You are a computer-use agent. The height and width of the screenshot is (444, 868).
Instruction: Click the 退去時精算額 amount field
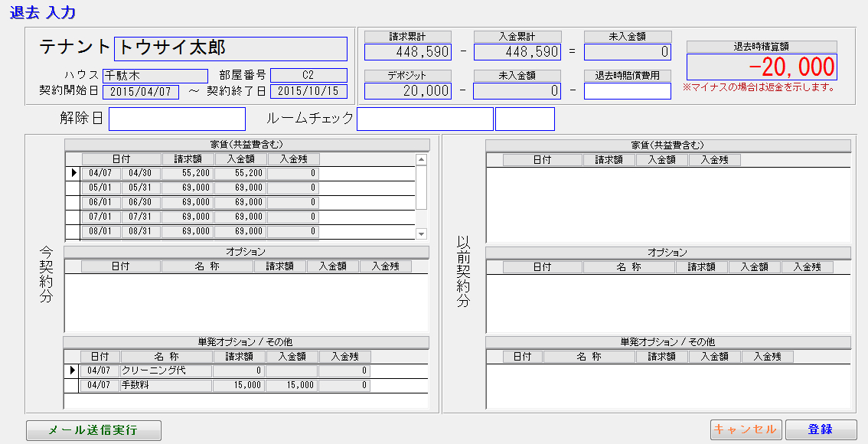[x=761, y=67]
